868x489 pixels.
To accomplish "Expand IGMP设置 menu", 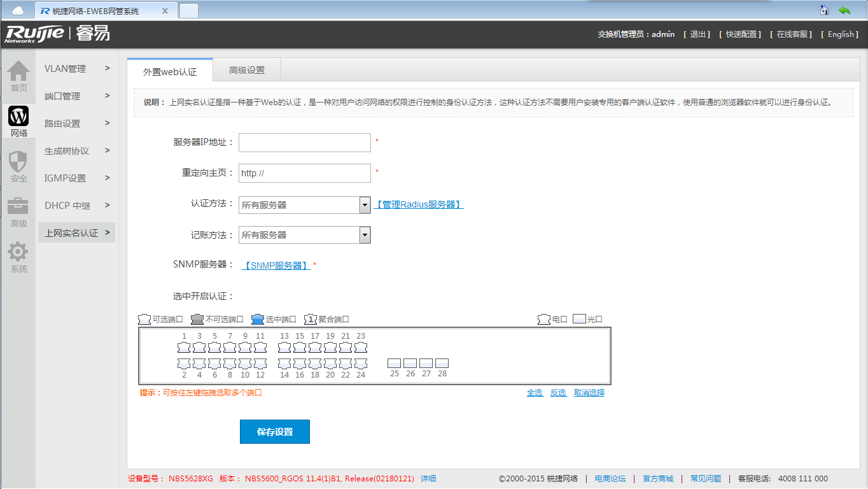I will point(76,178).
